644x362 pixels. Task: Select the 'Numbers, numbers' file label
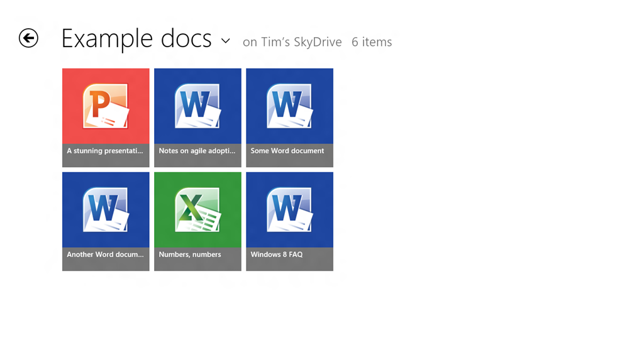pos(190,255)
